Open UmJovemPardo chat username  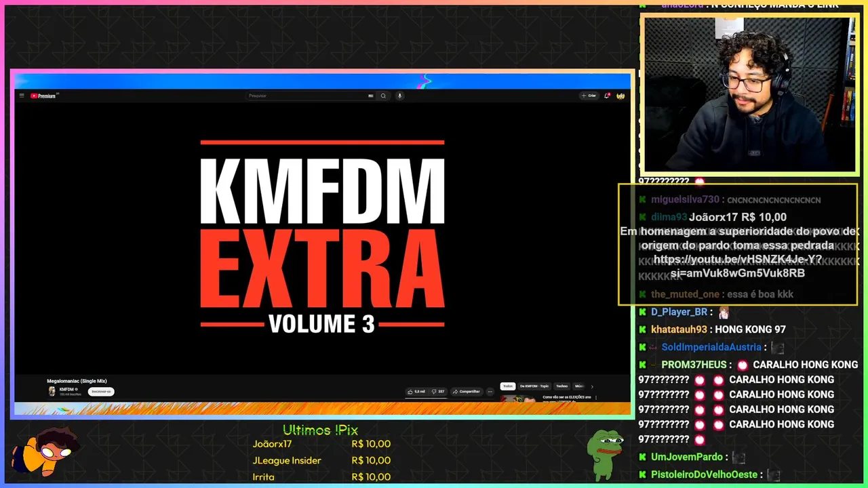pos(686,457)
